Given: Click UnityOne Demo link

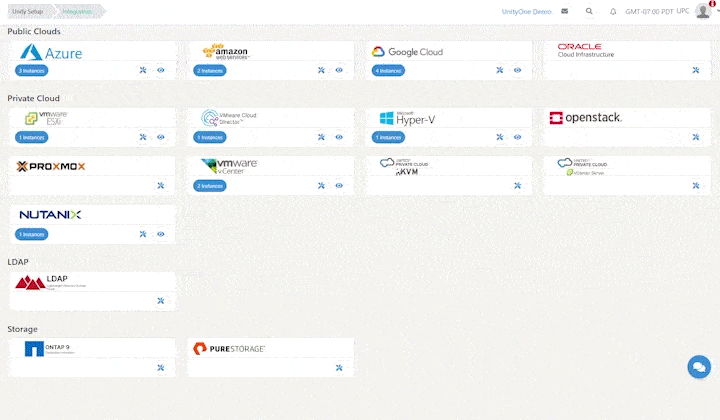Looking at the screenshot, I should click(526, 11).
